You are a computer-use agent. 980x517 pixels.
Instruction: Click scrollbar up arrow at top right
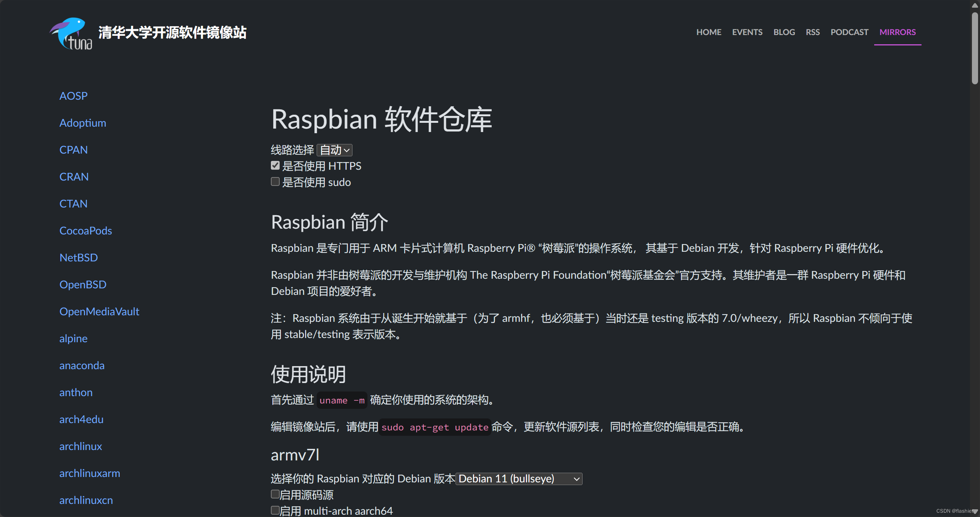tap(975, 5)
